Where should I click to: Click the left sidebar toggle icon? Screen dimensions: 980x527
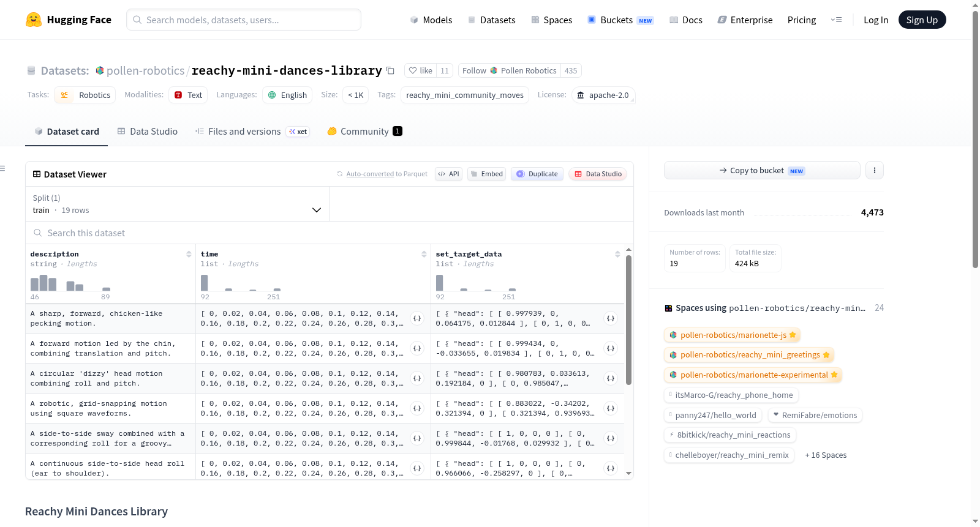tap(2, 168)
